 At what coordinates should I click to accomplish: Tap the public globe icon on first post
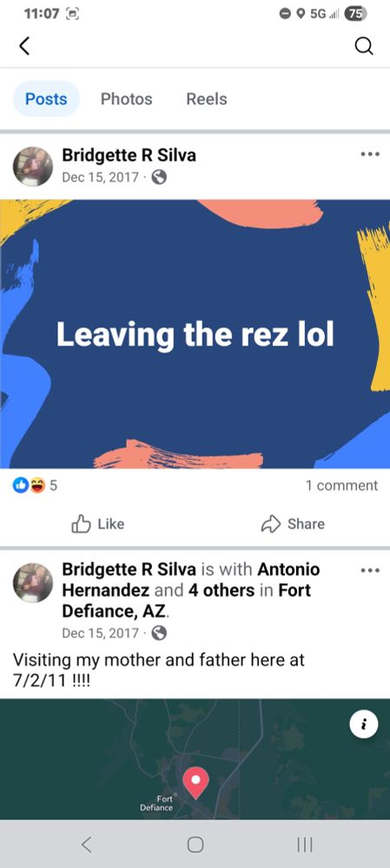159,177
